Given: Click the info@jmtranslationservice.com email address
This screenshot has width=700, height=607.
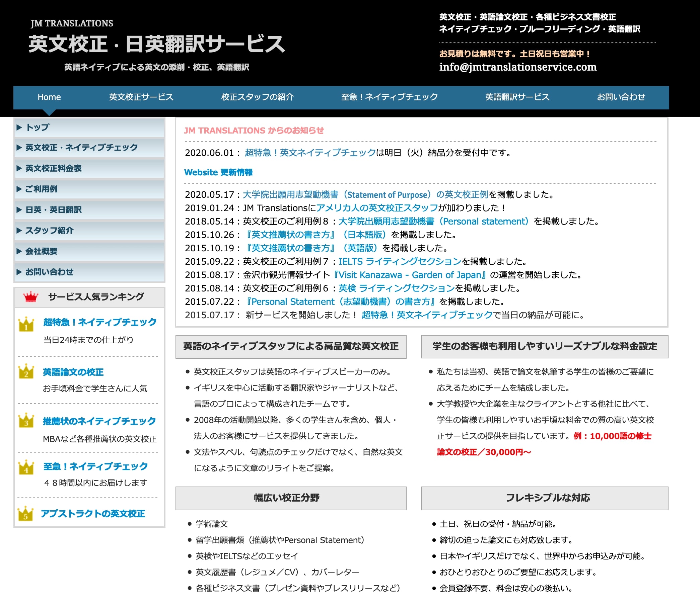Looking at the screenshot, I should click(x=517, y=67).
